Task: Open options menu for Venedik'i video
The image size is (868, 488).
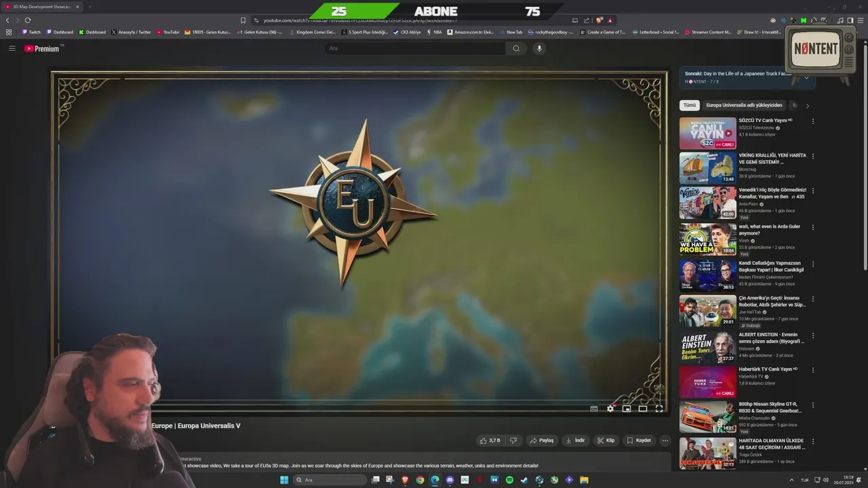Action: pos(813,191)
